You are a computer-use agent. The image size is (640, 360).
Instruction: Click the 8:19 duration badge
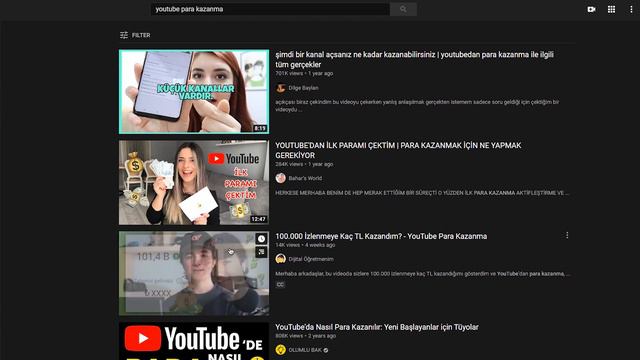coord(260,128)
